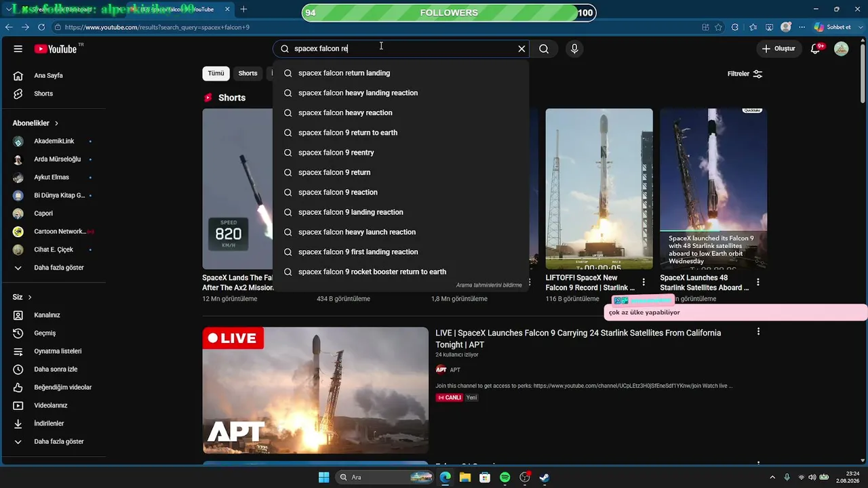Viewport: 868px width, 488px height.
Task: Expand the Abonelikler section
Action: click(35, 123)
